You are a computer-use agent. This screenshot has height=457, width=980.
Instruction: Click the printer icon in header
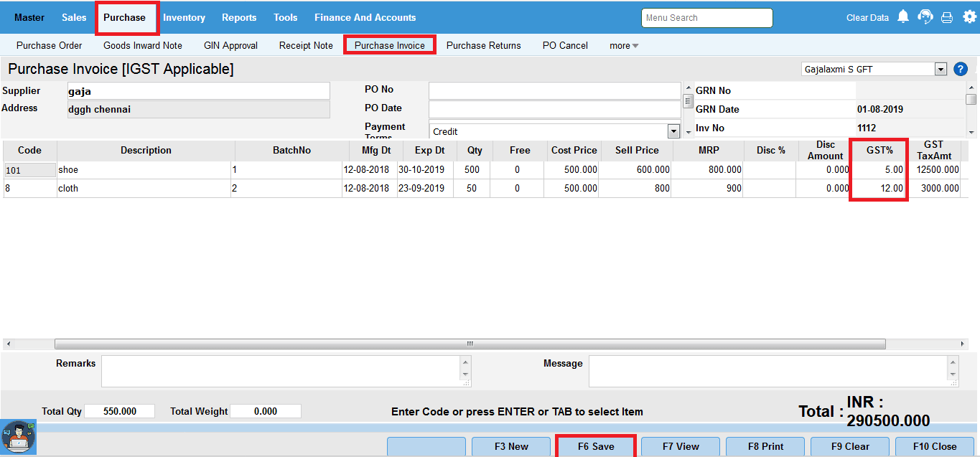pos(947,18)
